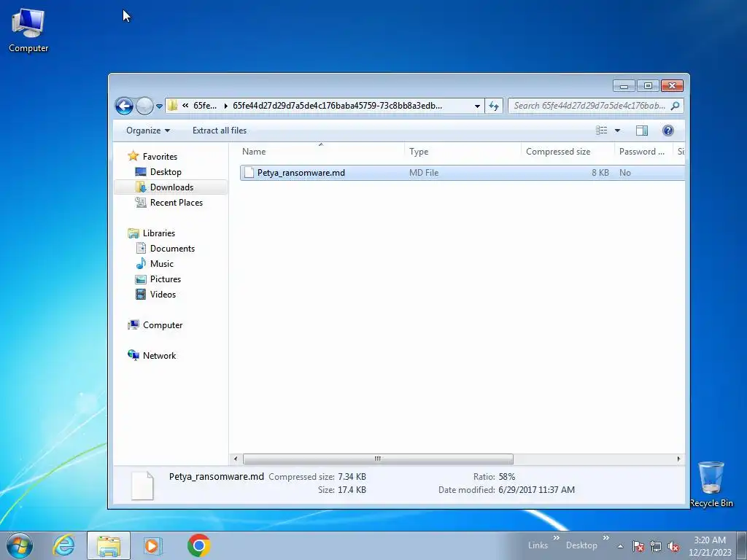The image size is (747, 560).
Task: Open the address bar previous locations dropdown
Action: (x=477, y=106)
